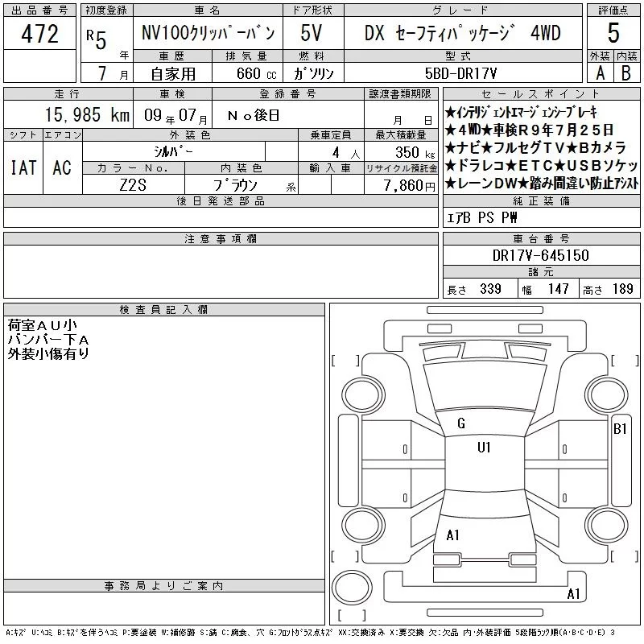The width and height of the screenshot is (644, 644).
Task: Select the exterior color シルバー
Action: [173, 151]
